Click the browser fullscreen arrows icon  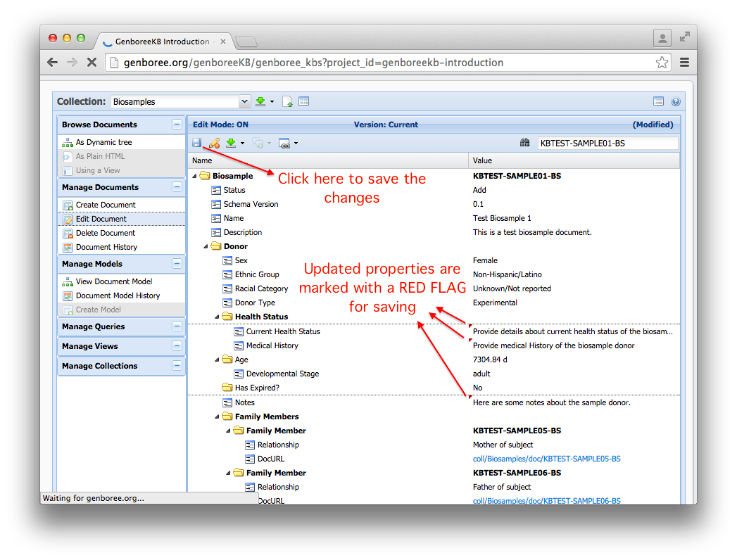click(x=685, y=37)
